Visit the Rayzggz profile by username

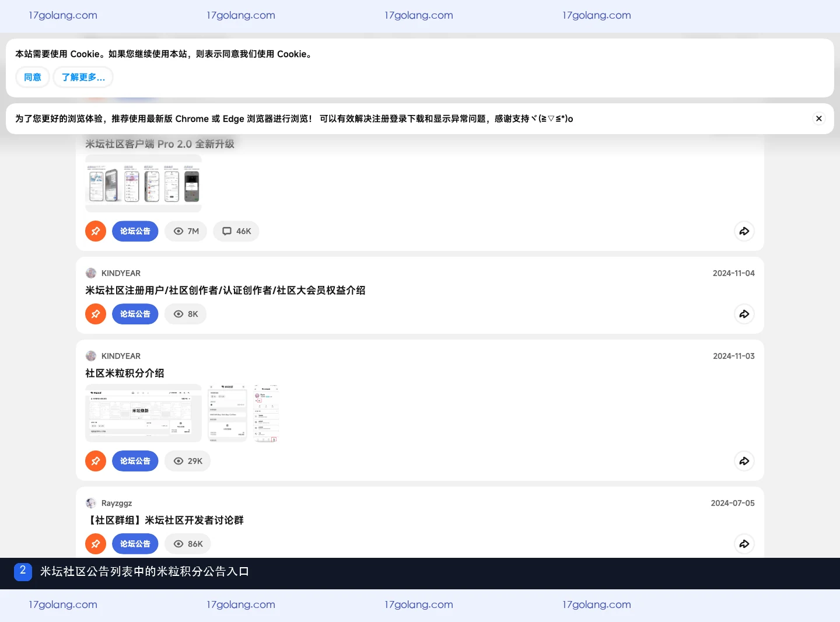[x=117, y=503]
